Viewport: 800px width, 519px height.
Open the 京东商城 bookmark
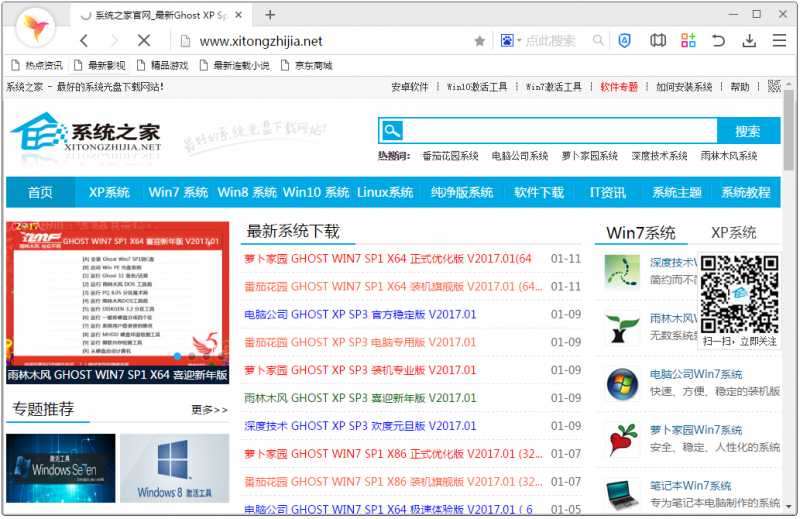click(x=307, y=65)
